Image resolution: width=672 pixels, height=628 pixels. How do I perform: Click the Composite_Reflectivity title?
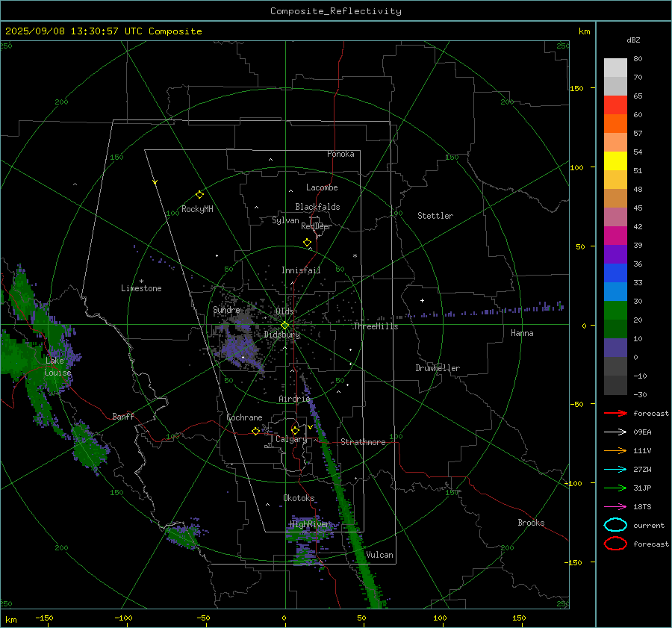point(336,11)
